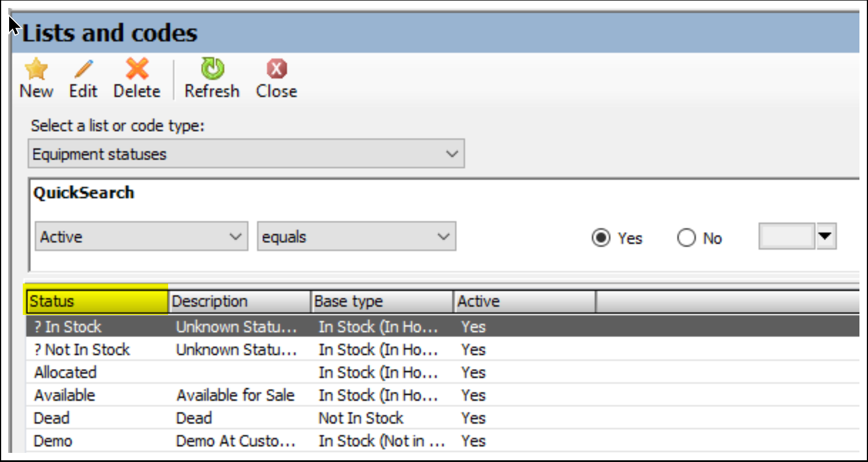Click the 'In Stock (Not in ...' base type cell
This screenshot has width=868, height=462.
tap(382, 440)
